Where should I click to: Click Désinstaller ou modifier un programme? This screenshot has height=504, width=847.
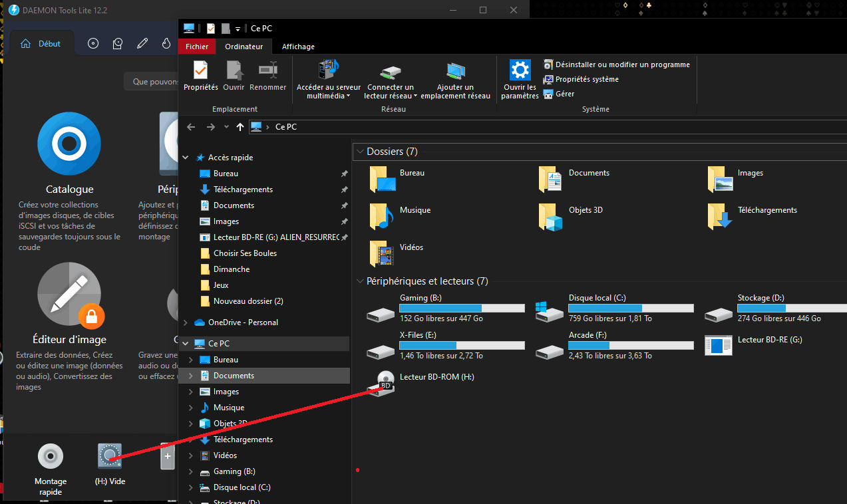(x=617, y=64)
